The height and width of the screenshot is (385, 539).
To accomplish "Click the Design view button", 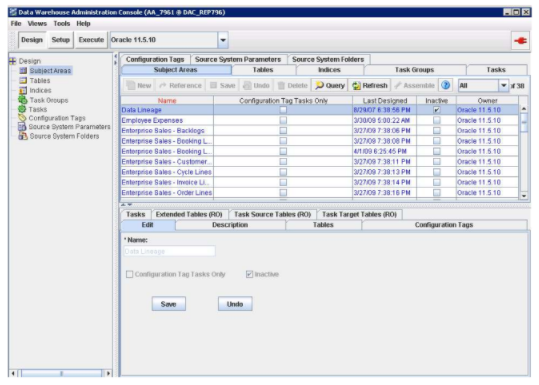I will pos(32,40).
